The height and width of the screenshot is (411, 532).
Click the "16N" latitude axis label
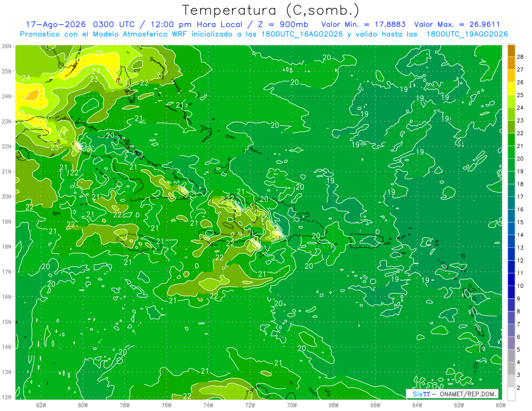(x=7, y=297)
